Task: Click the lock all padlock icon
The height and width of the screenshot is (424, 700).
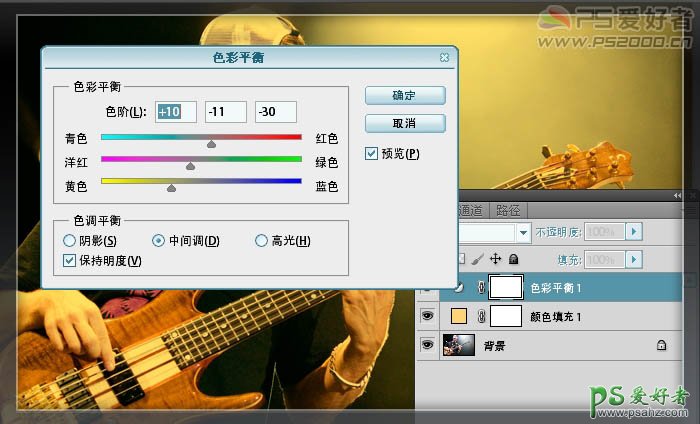Action: point(513,259)
